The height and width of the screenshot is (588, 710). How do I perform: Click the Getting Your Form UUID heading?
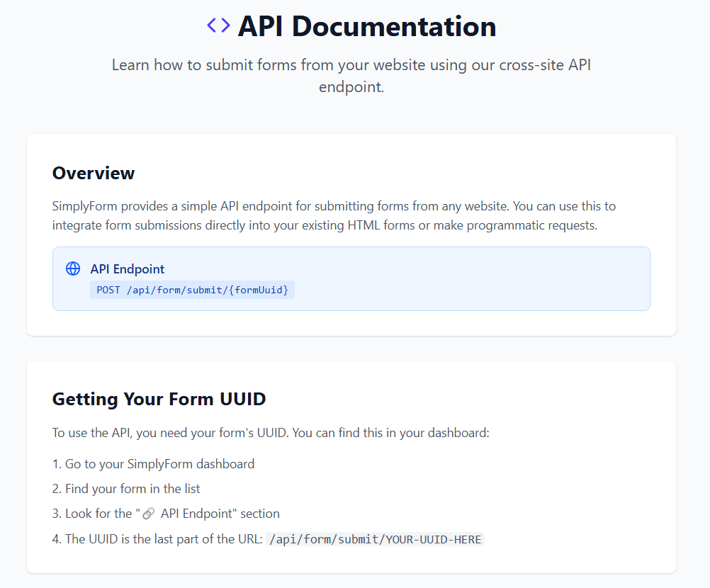tap(159, 399)
